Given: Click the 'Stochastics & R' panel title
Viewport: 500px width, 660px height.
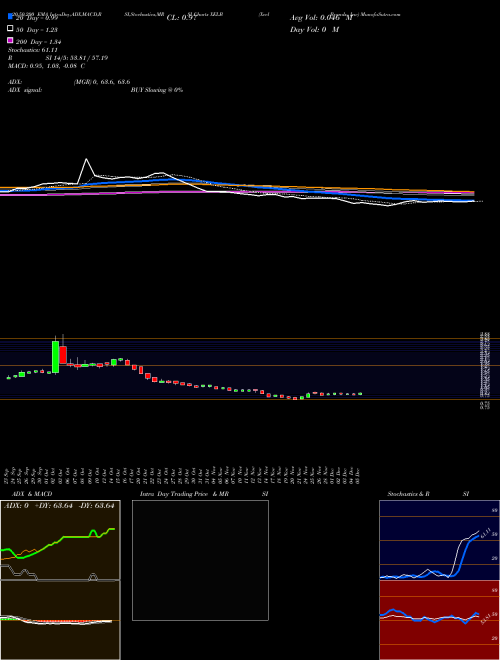Looking at the screenshot, I should [x=409, y=494].
